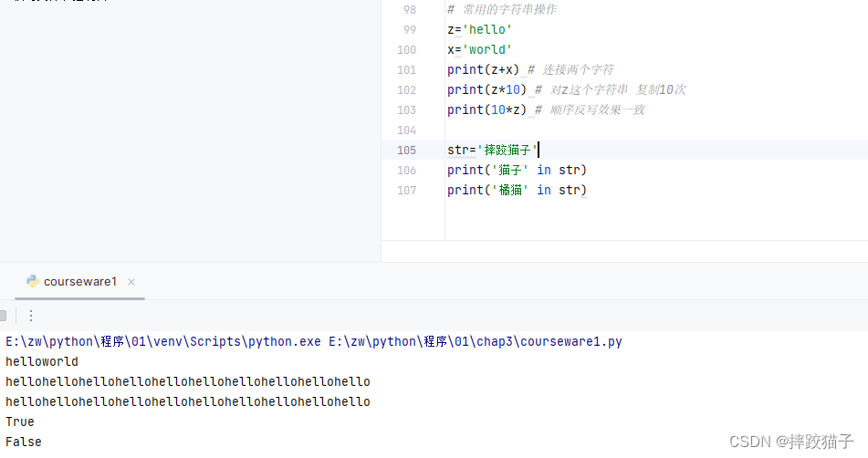Click the str='摔跤猫子' assignment line
This screenshot has height=458, width=868.
(x=493, y=150)
